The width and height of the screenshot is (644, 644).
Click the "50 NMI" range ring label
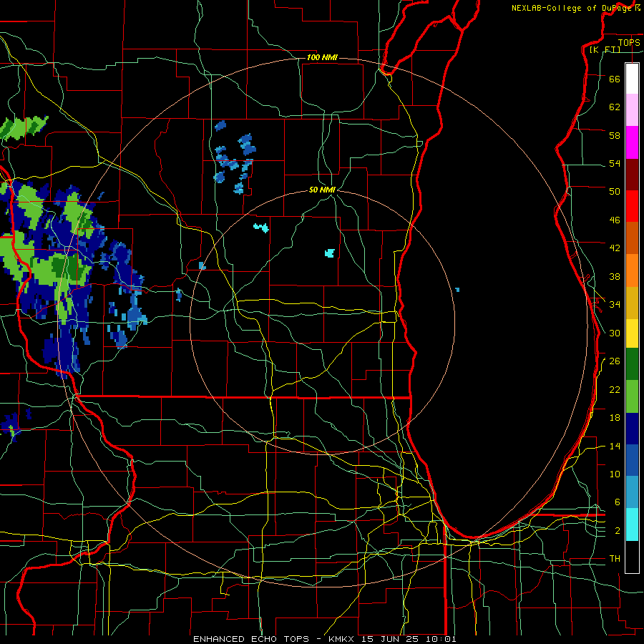pyautogui.click(x=322, y=190)
